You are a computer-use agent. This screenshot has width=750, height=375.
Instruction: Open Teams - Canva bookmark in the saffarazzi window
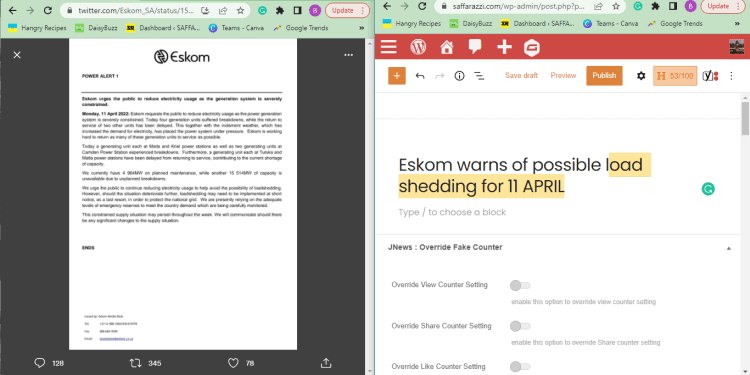coord(611,23)
